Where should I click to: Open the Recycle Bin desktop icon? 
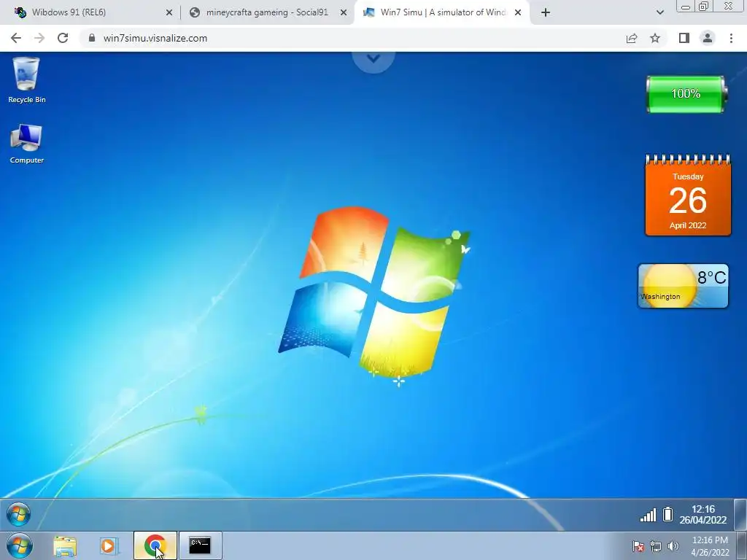27,79
